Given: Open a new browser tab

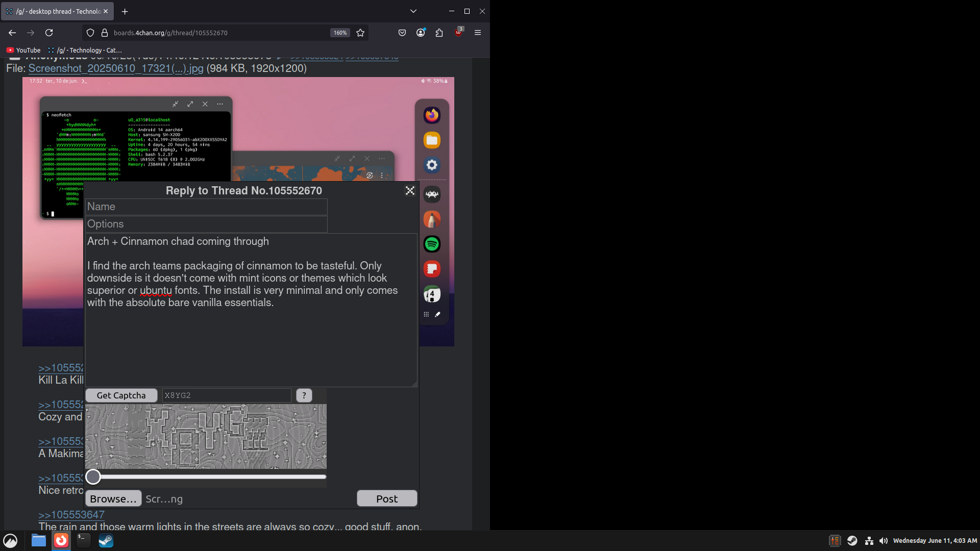Looking at the screenshot, I should tap(125, 11).
